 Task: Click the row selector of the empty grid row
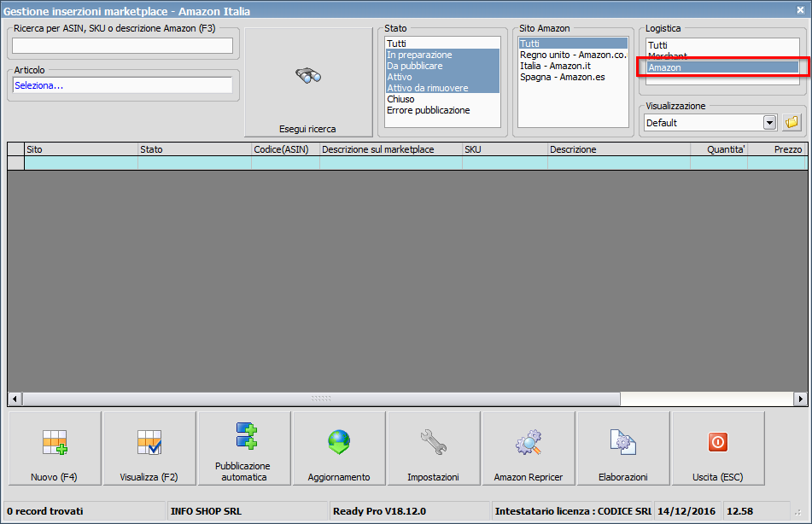click(16, 163)
